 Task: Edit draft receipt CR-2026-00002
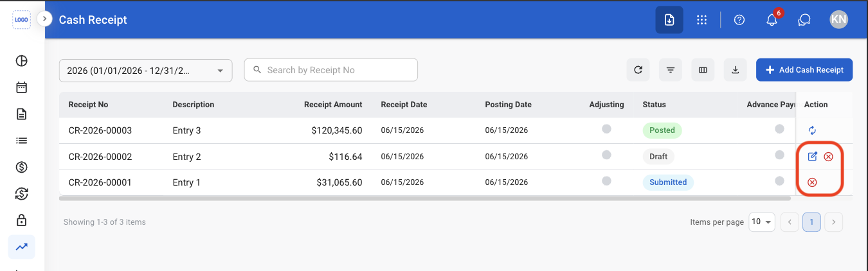pyautogui.click(x=812, y=156)
